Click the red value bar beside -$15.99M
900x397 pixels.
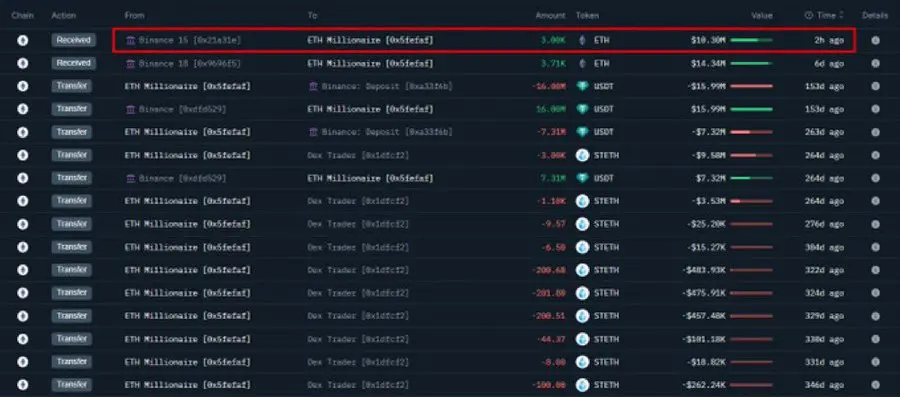click(x=751, y=86)
